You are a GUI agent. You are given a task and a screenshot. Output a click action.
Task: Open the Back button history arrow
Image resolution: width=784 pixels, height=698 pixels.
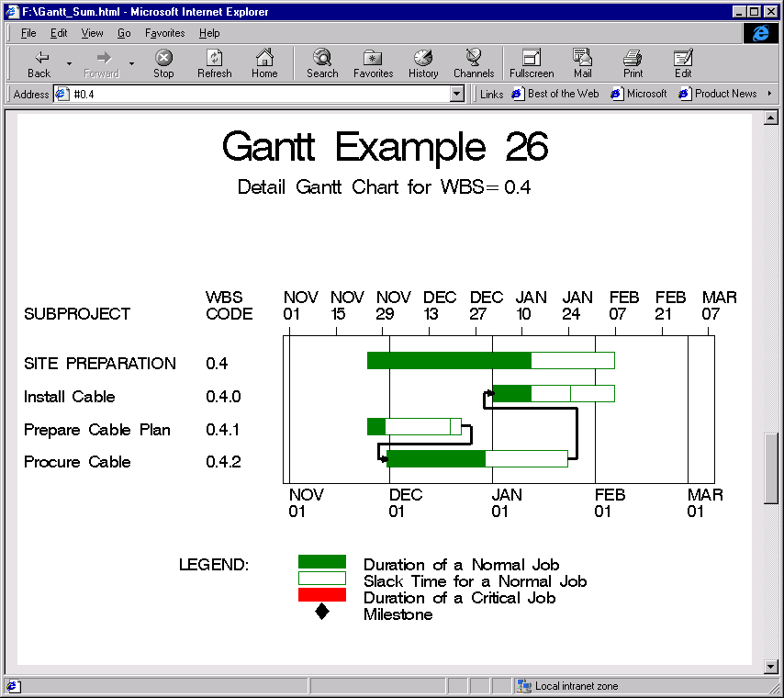click(69, 63)
